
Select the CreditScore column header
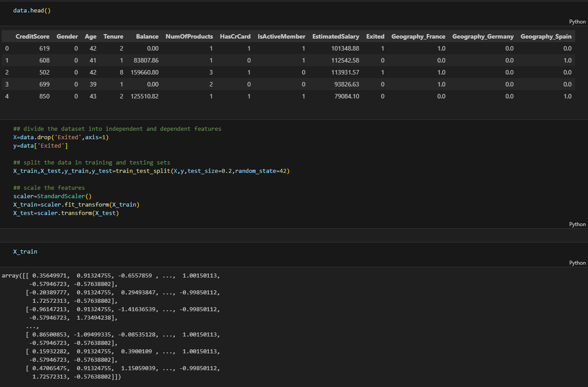(x=32, y=37)
